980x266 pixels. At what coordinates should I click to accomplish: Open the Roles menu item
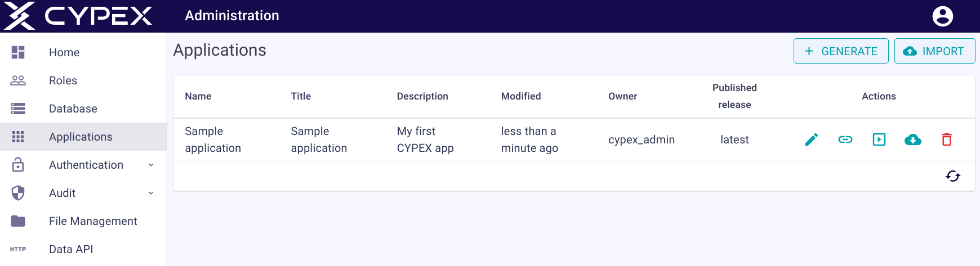[63, 80]
